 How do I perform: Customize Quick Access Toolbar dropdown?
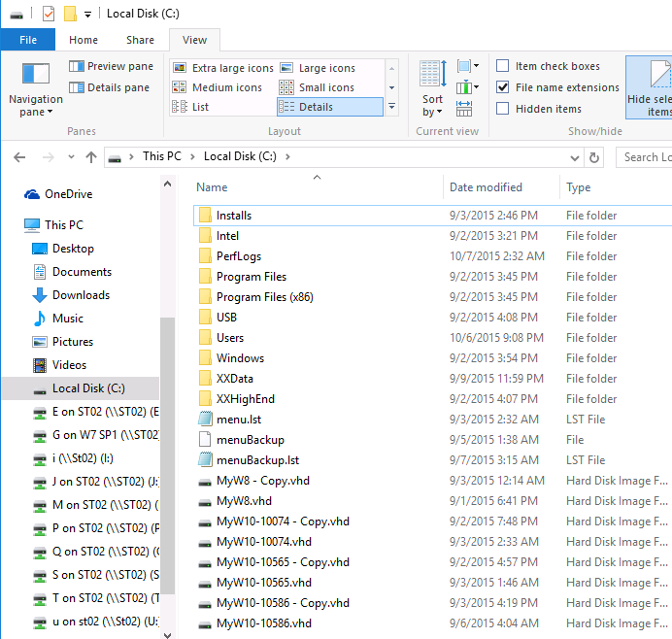click(x=87, y=15)
